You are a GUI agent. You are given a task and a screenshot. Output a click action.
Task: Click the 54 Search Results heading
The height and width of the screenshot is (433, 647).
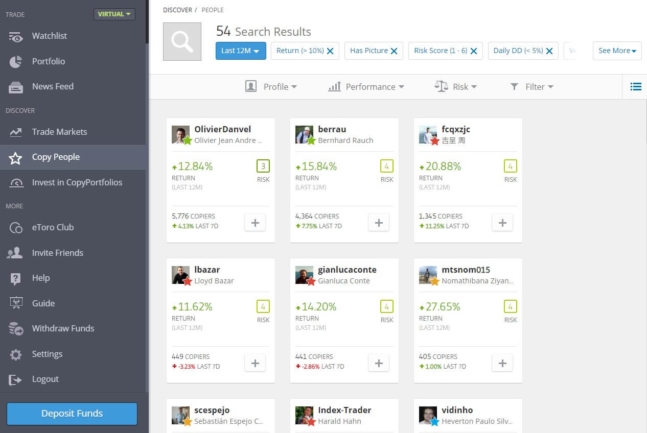coord(264,31)
